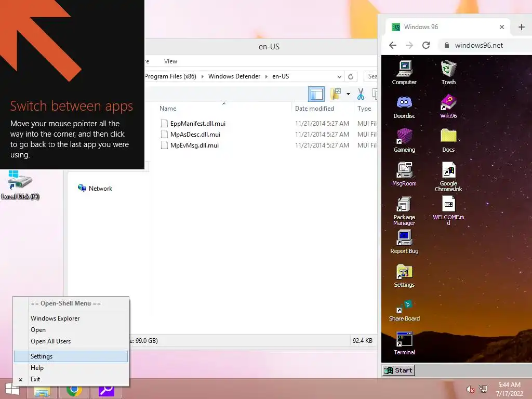The height and width of the screenshot is (399, 532).
Task: Open Chrome from the taskbar
Action: tap(74, 391)
